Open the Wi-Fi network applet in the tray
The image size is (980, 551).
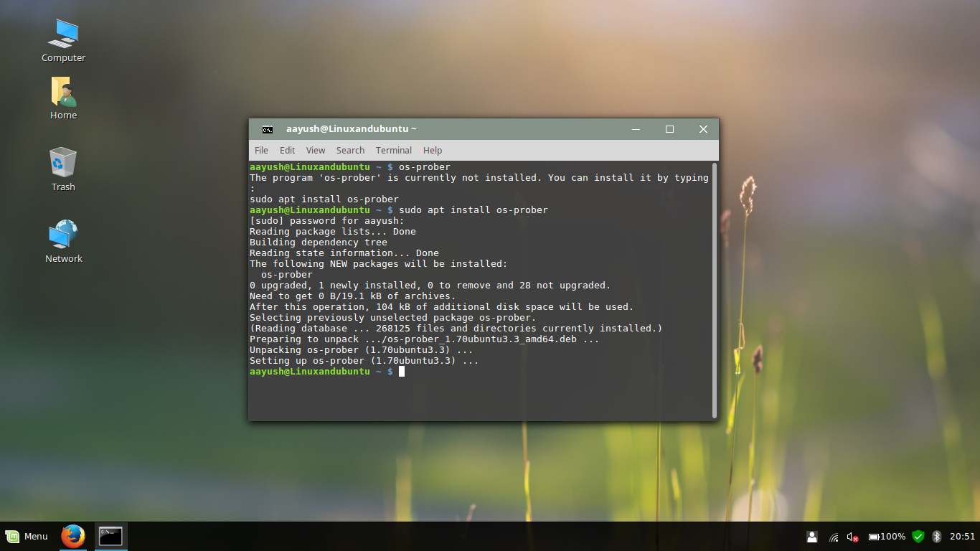[834, 536]
